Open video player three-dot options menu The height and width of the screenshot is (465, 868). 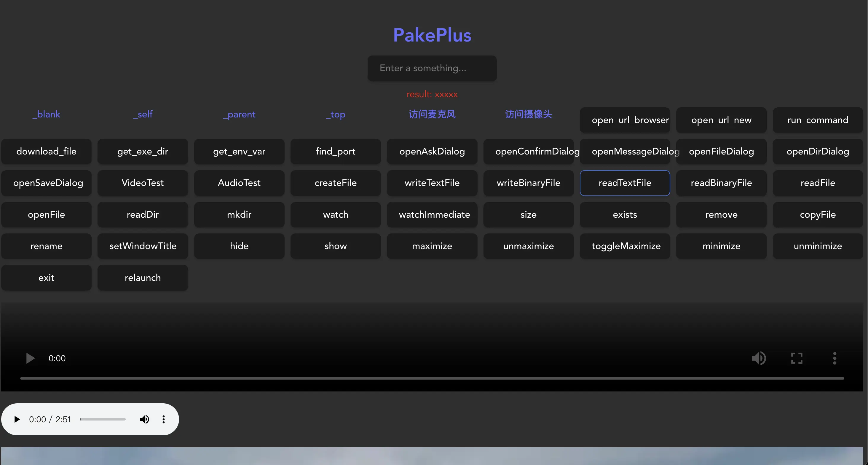(x=834, y=358)
